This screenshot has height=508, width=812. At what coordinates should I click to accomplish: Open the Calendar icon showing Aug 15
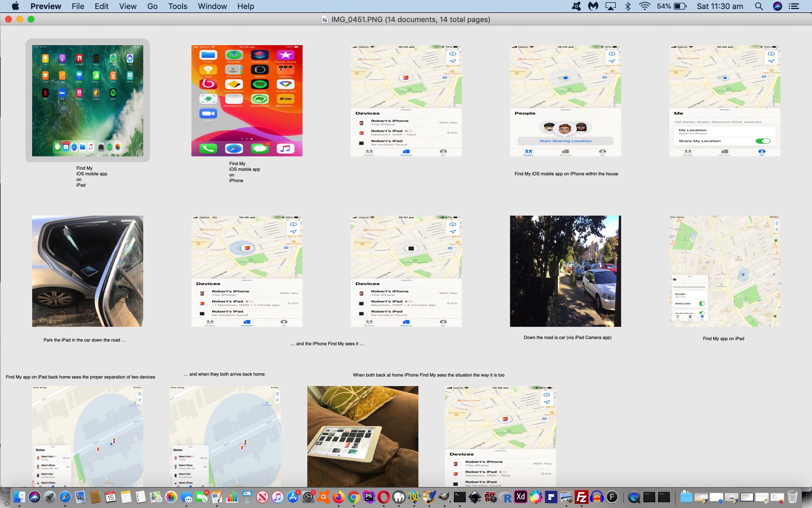(111, 497)
